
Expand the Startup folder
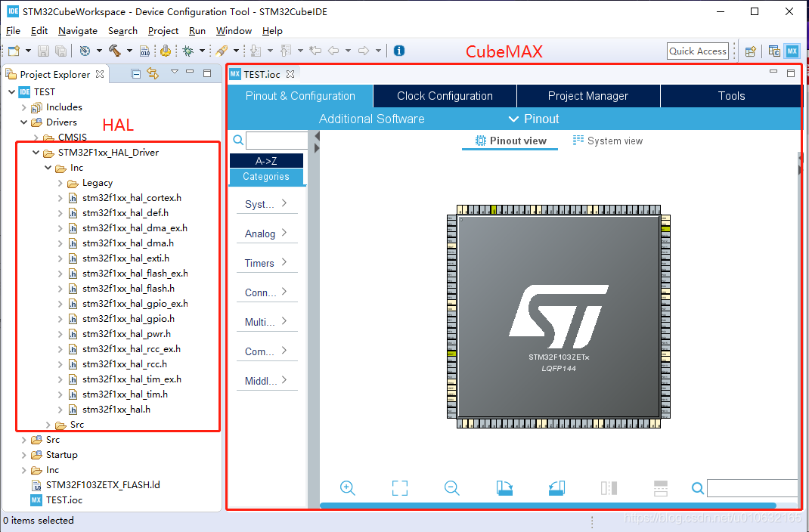(23, 455)
